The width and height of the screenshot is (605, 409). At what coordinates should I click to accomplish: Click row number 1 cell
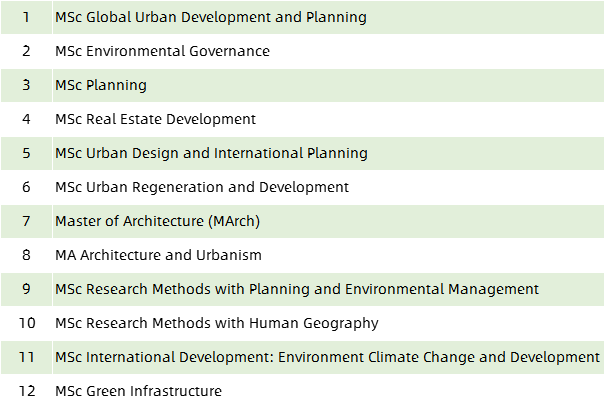click(x=26, y=17)
